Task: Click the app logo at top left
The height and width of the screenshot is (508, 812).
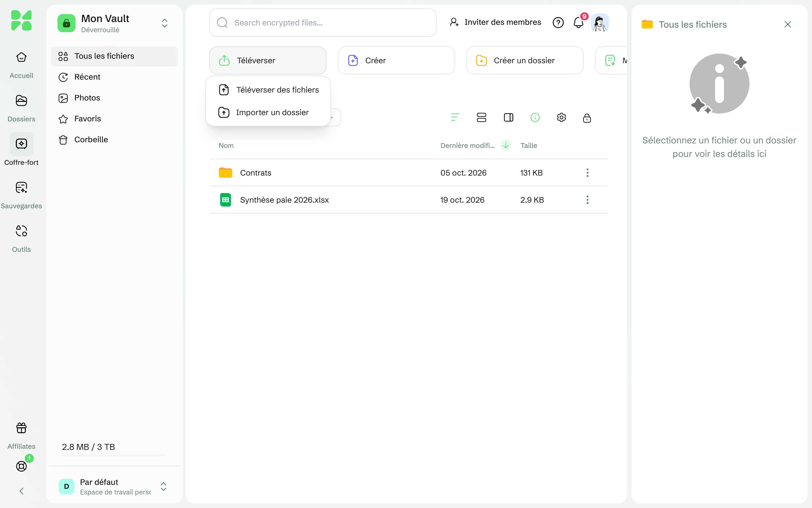Action: pyautogui.click(x=21, y=20)
